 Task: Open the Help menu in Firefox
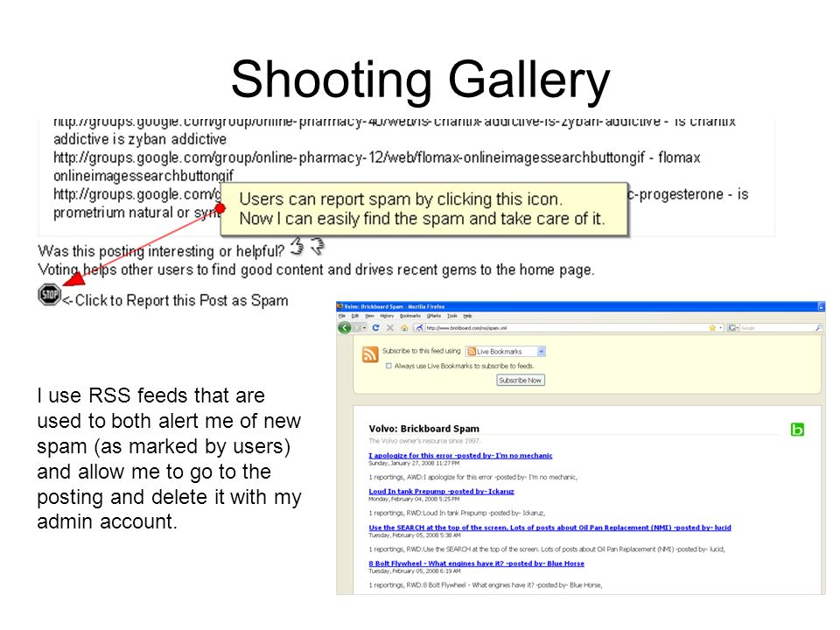(x=467, y=316)
